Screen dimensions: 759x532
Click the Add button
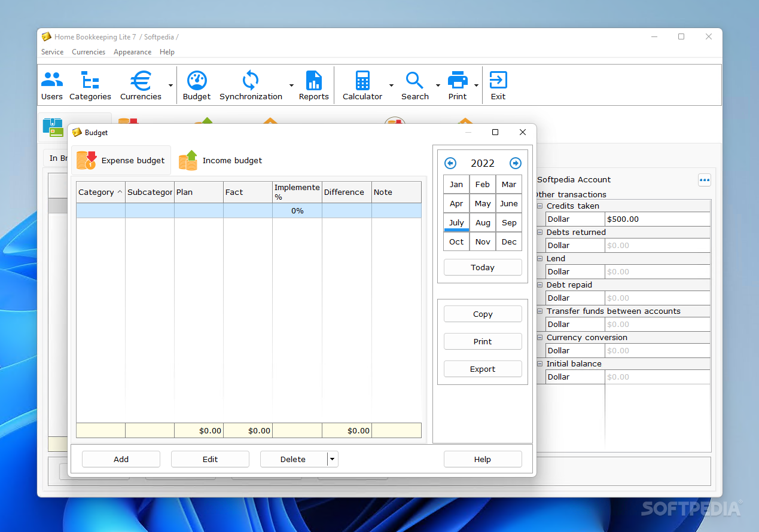click(x=121, y=459)
